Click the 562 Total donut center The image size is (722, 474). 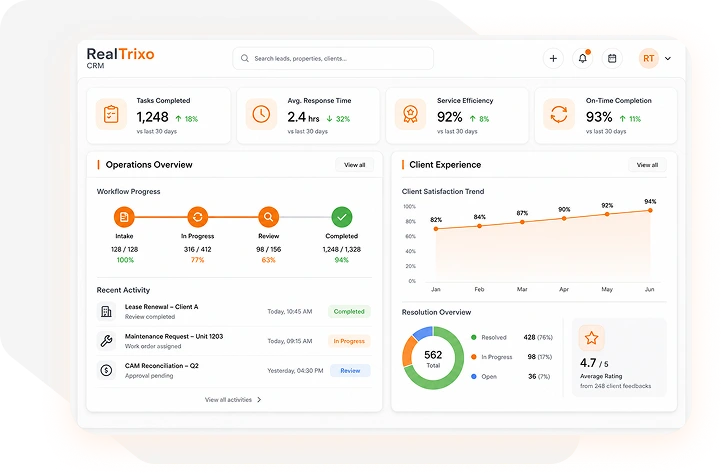coord(433,358)
